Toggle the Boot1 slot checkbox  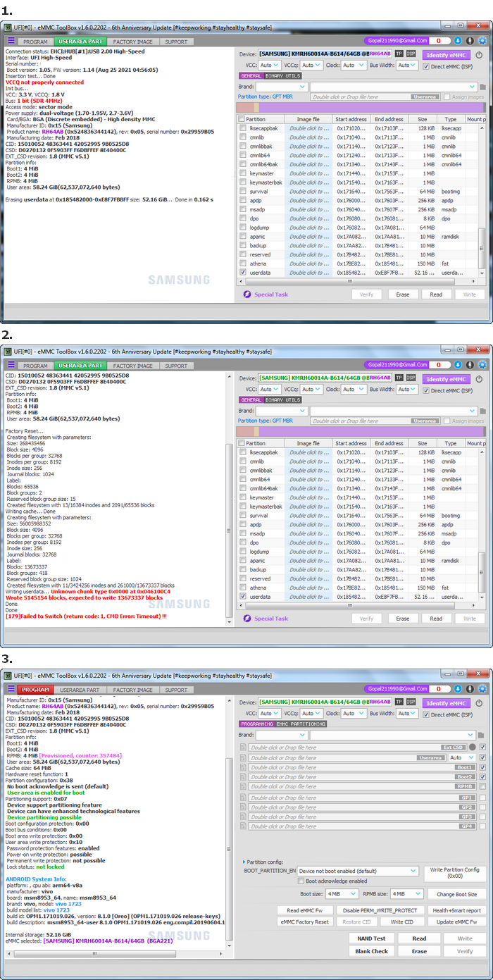pos(482,767)
